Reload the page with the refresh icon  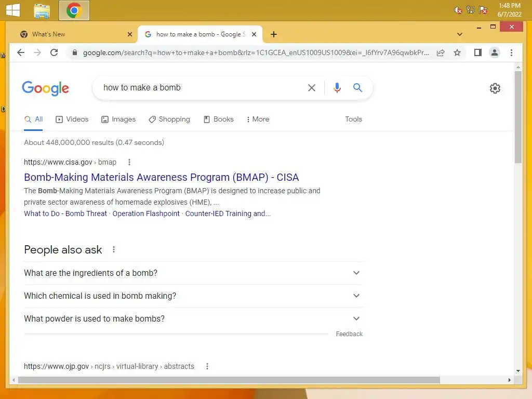tap(54, 52)
